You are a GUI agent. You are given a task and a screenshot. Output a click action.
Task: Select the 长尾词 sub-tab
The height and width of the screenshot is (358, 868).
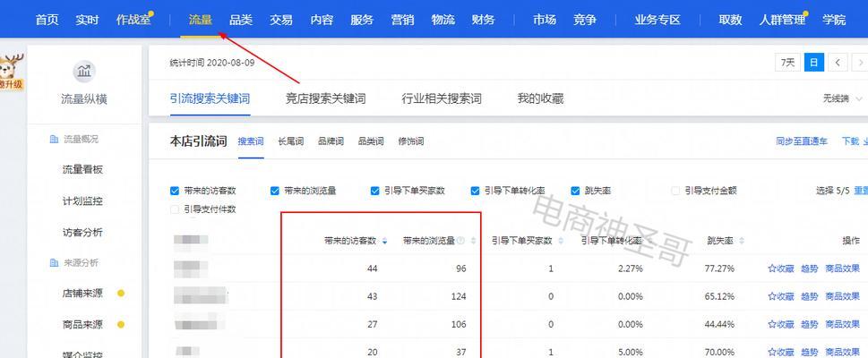(x=291, y=141)
